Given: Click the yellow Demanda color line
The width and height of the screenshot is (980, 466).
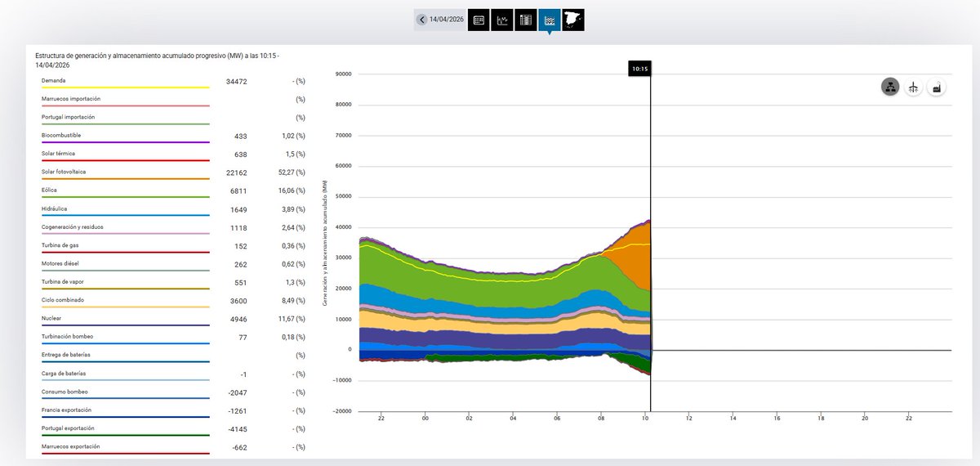Looking at the screenshot, I should (125, 87).
